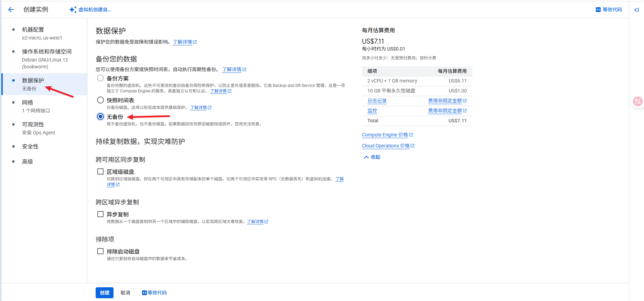This screenshot has width=644, height=301.
Task: Click the equivalent code icon at top right
Action: point(598,10)
